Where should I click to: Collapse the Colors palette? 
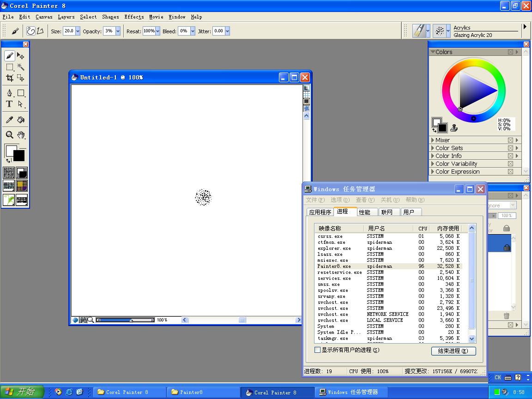433,52
